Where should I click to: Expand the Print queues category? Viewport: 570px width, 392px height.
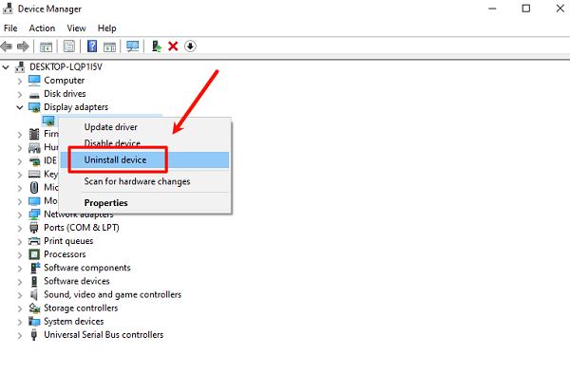[20, 242]
